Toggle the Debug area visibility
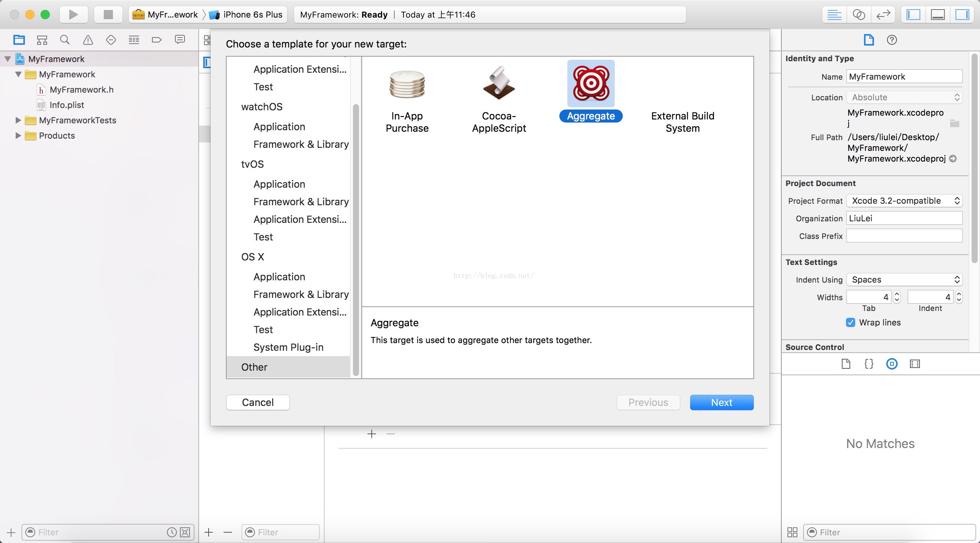Image resolution: width=980 pixels, height=543 pixels. [x=938, y=15]
